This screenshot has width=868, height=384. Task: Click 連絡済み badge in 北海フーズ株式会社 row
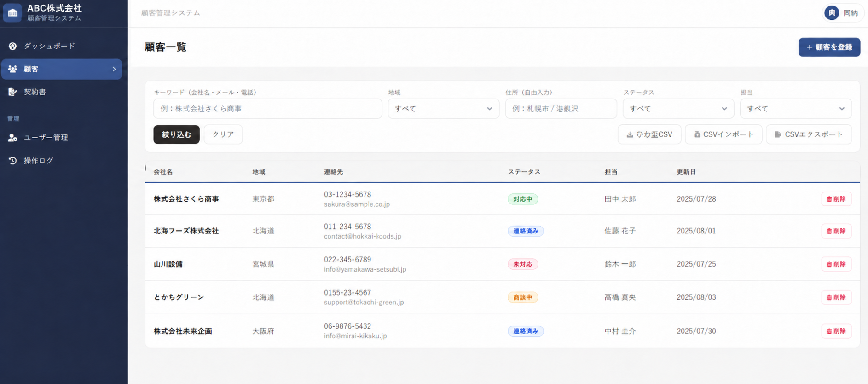click(526, 231)
